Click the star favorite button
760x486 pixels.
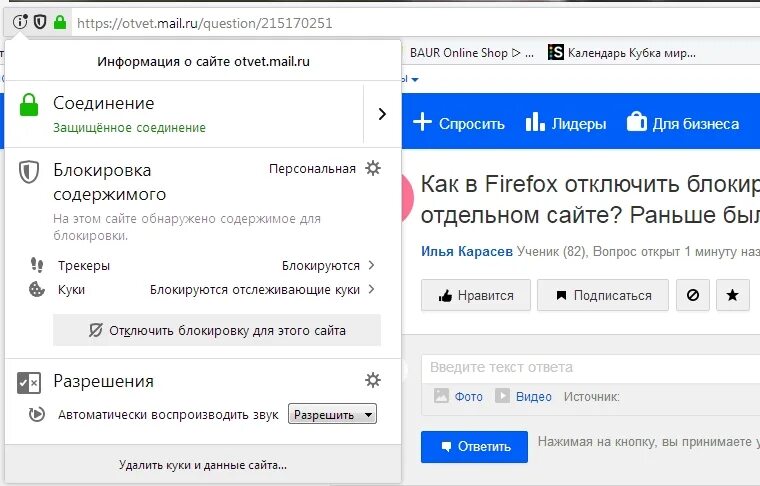[732, 295]
